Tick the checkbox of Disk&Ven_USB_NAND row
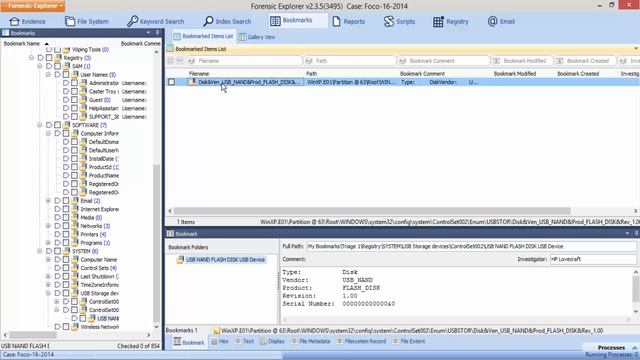 tap(171, 82)
